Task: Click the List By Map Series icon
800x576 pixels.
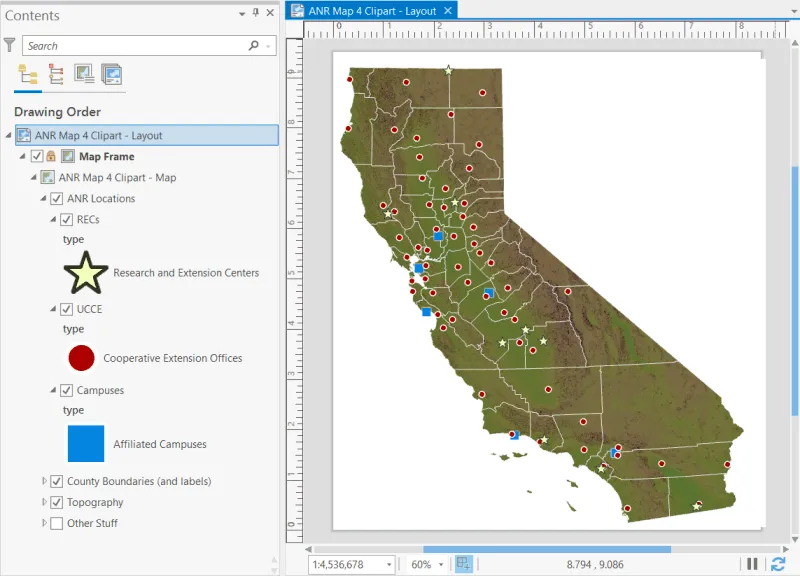Action: pos(111,75)
